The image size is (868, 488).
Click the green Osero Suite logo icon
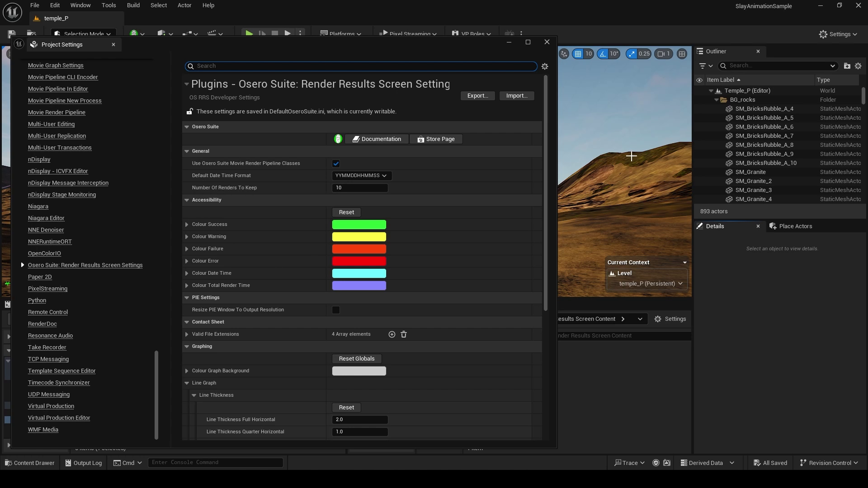click(338, 139)
